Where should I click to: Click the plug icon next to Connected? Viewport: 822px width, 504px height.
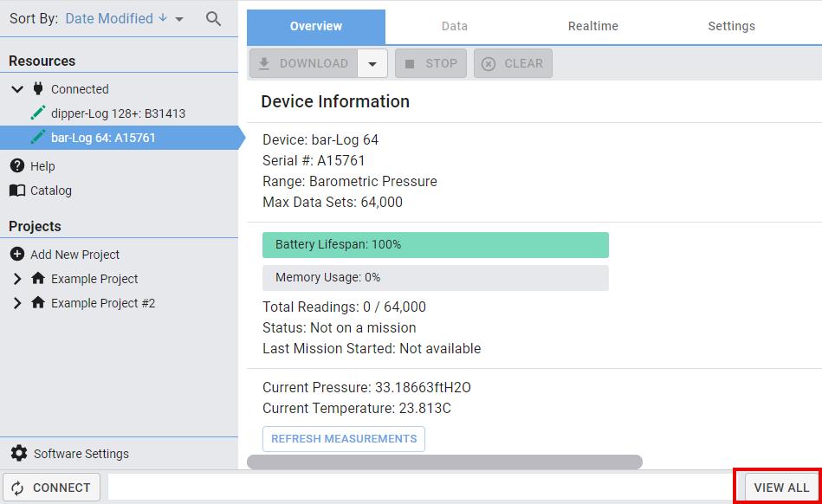click(x=37, y=89)
